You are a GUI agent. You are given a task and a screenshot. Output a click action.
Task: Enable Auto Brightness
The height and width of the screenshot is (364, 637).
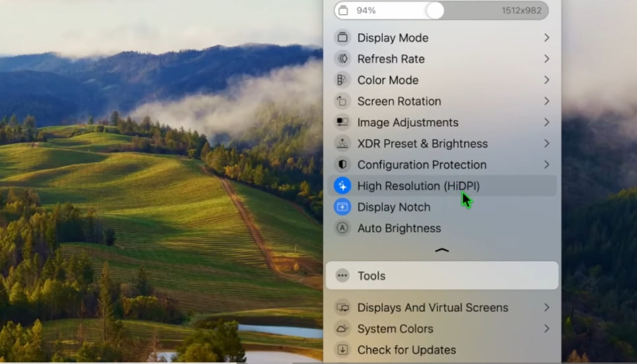point(399,228)
